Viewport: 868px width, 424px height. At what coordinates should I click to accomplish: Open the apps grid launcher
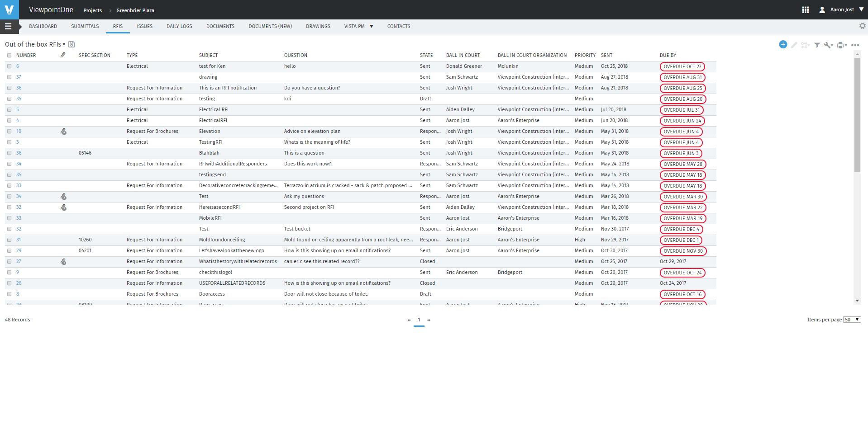pos(805,9)
